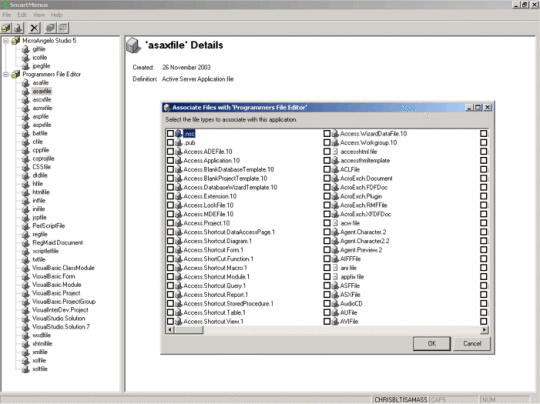Check the Access.ADEFile.10 checkbox
Screen dimensions: 540x404
coord(170,152)
